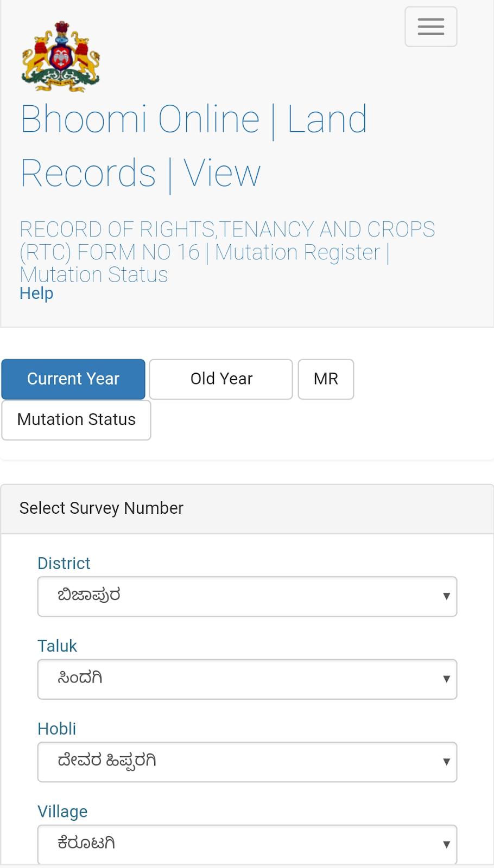Expand the District dropdown
Screen dimensions: 494x868
pyautogui.click(x=247, y=596)
